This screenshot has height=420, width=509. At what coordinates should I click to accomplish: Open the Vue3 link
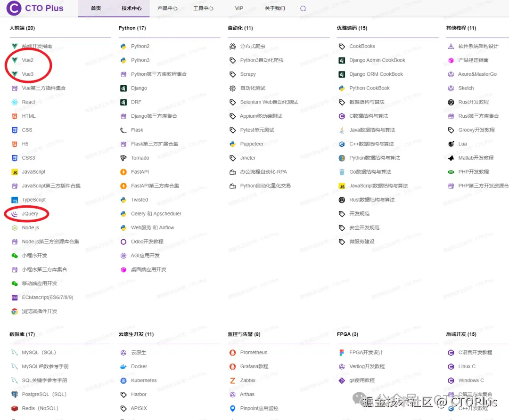point(29,74)
